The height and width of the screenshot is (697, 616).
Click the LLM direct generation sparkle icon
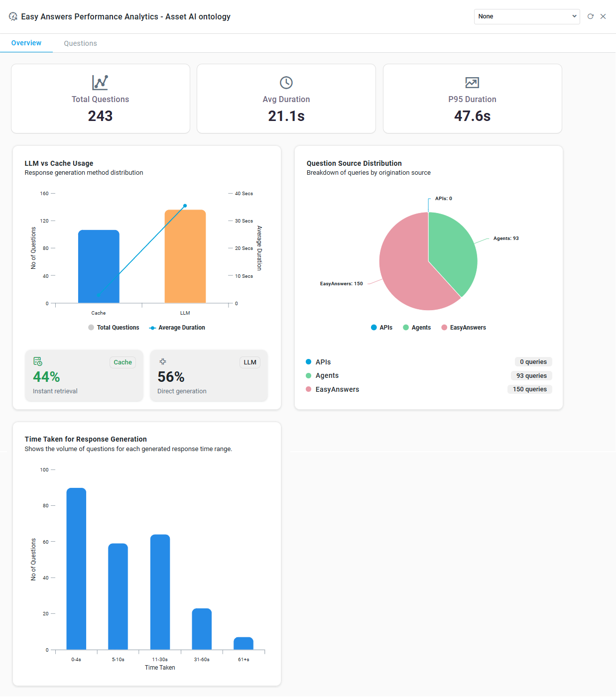point(163,361)
